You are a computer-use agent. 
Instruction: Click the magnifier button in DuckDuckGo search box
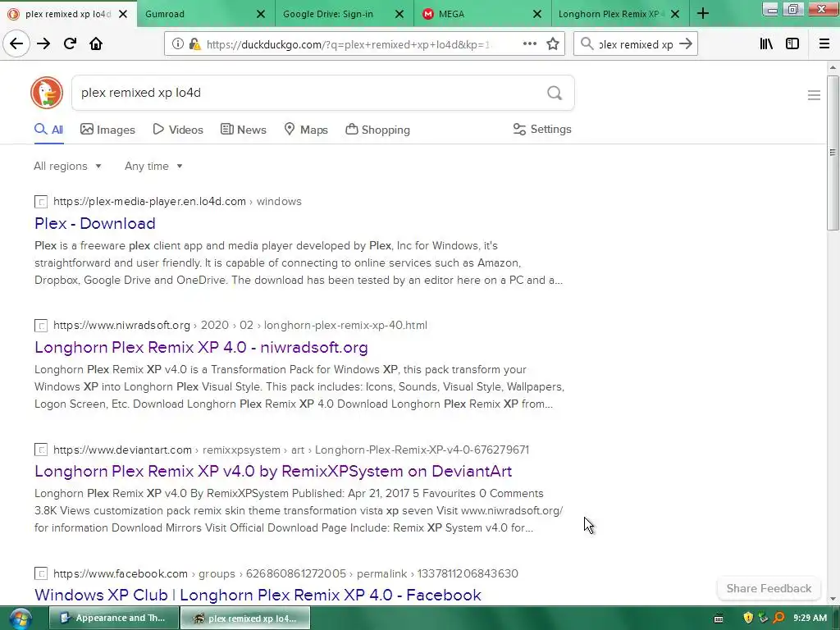[555, 94]
